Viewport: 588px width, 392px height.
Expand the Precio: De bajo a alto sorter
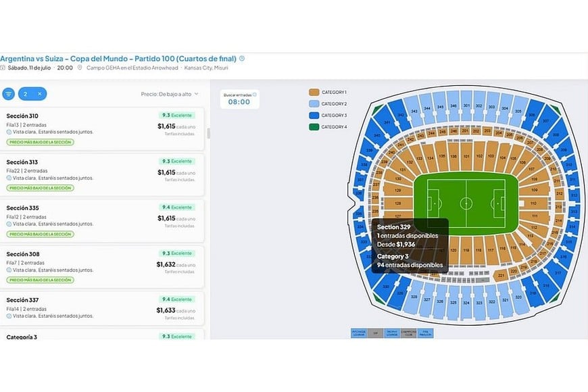coord(170,94)
